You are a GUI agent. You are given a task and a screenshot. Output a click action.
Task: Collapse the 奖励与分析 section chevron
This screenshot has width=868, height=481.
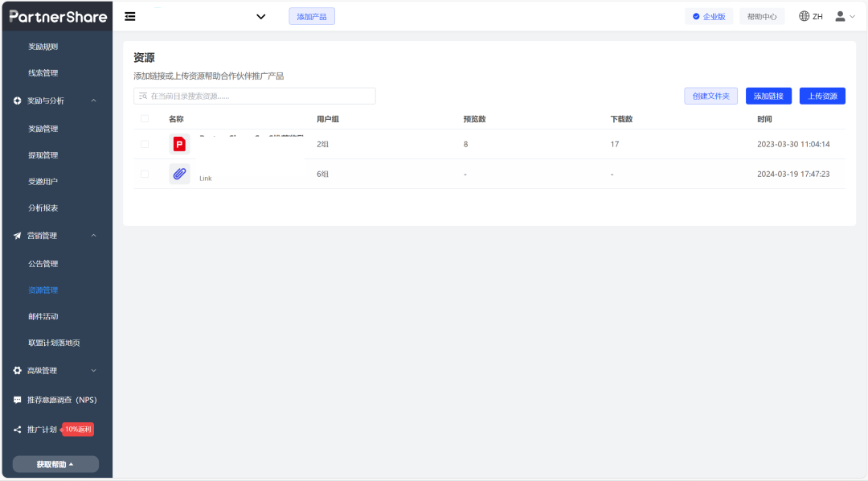click(93, 101)
